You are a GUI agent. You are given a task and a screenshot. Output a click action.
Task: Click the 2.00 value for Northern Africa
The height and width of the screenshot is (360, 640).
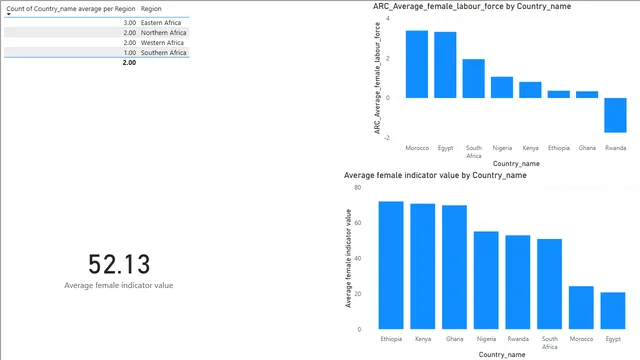pyautogui.click(x=130, y=33)
